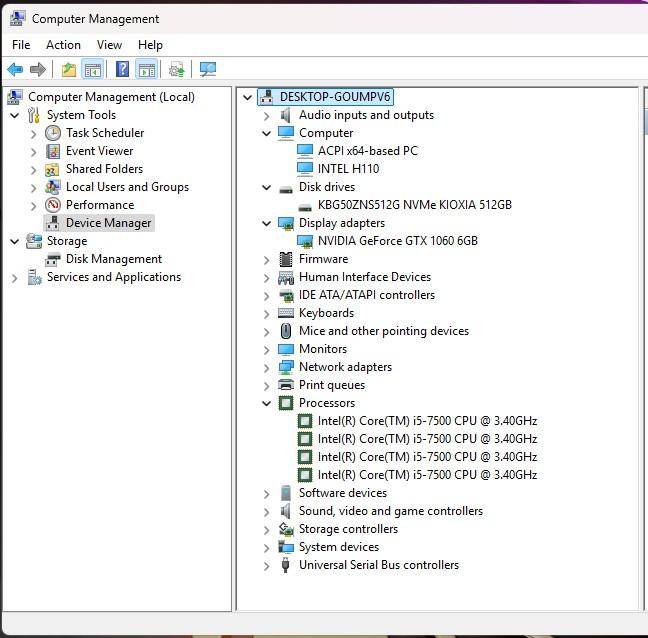Toggle Show/Hide Action Pane toolbar icon
Viewport: 648px width, 638px height.
click(147, 69)
